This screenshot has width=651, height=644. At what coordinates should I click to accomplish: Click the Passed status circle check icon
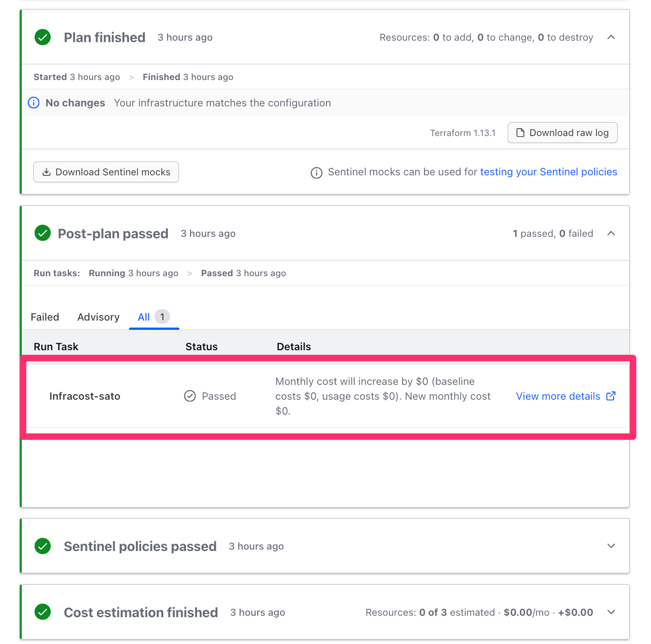click(x=190, y=396)
